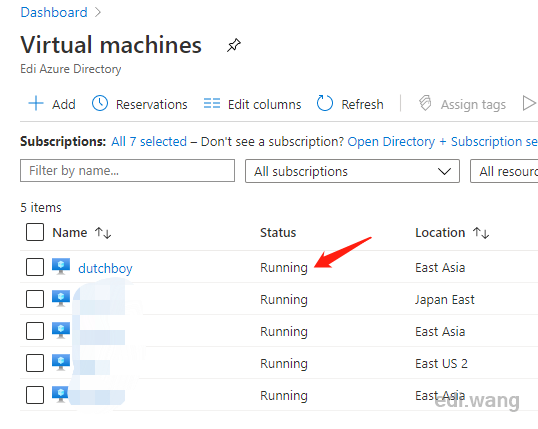
Task: Open the dutchboy virtual machine
Action: [105, 268]
